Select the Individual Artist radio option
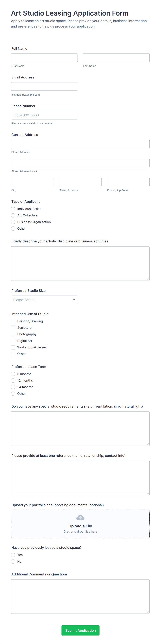Image resolution: width=159 pixels, height=644 pixels. click(13, 209)
